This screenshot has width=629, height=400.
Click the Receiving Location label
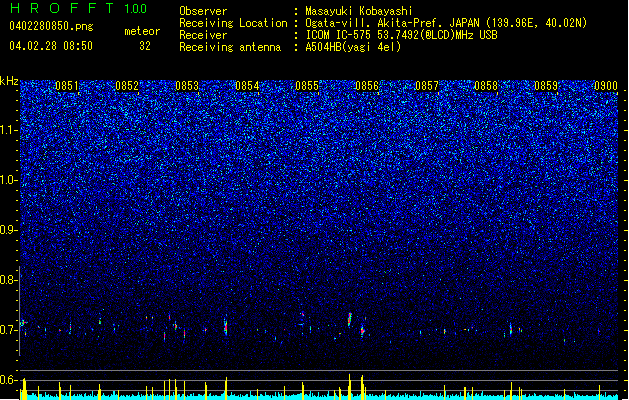tap(233, 23)
